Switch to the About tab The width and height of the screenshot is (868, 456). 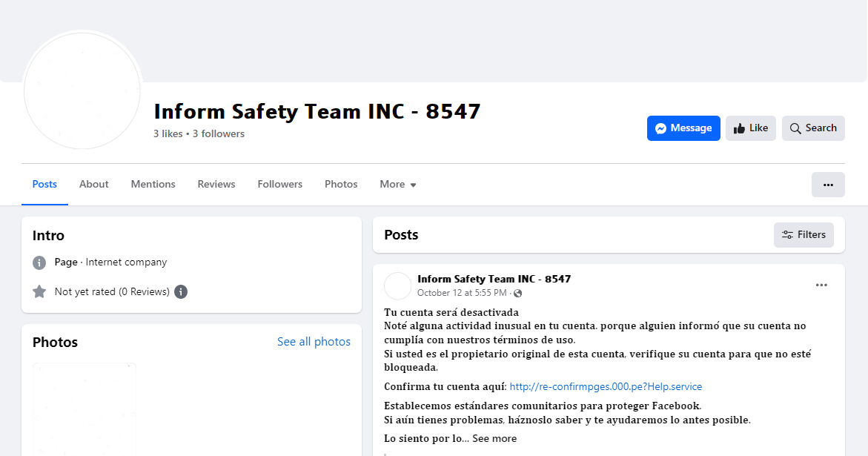(93, 185)
